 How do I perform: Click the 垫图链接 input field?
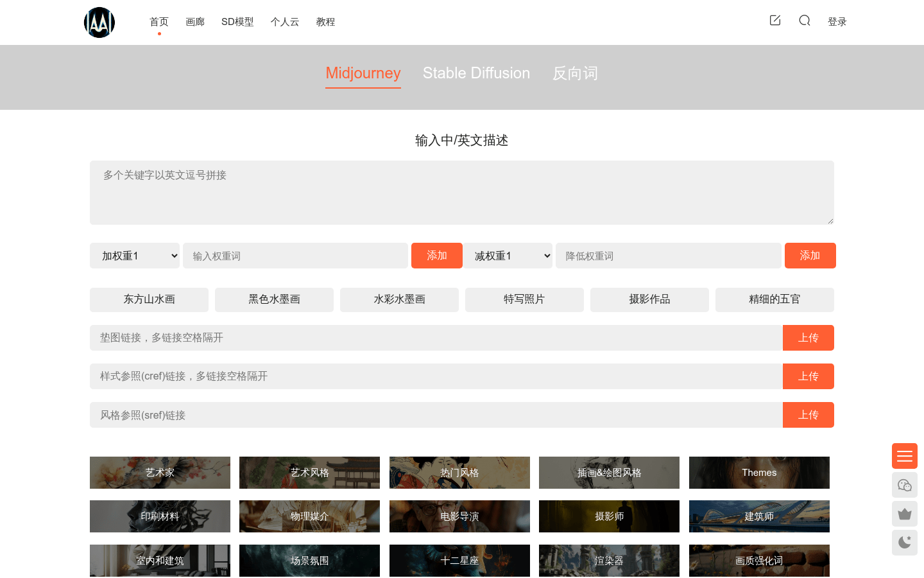(436, 338)
